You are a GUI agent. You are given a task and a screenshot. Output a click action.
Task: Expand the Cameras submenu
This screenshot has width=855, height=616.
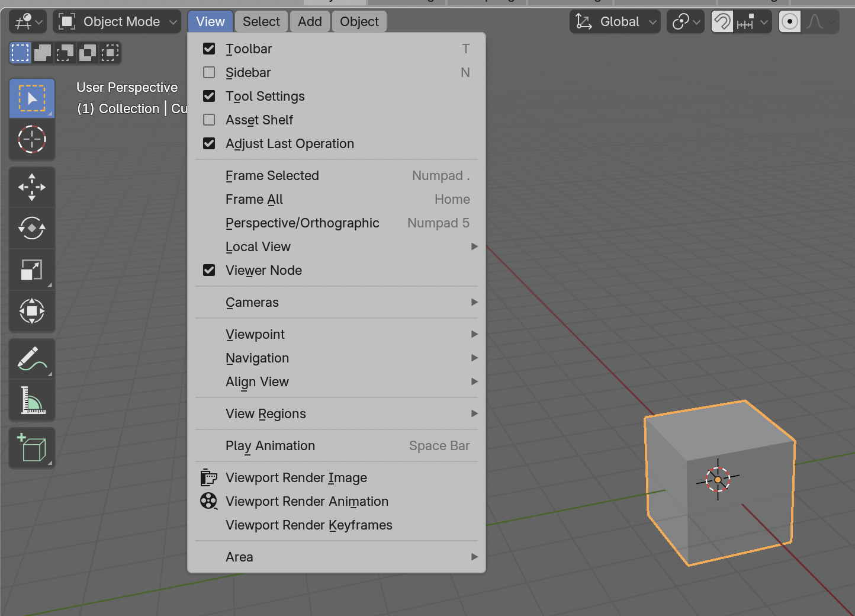336,302
